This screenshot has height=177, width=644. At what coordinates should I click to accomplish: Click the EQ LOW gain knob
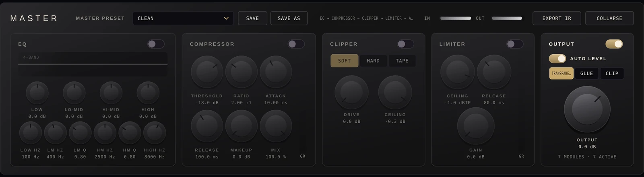pos(37,93)
